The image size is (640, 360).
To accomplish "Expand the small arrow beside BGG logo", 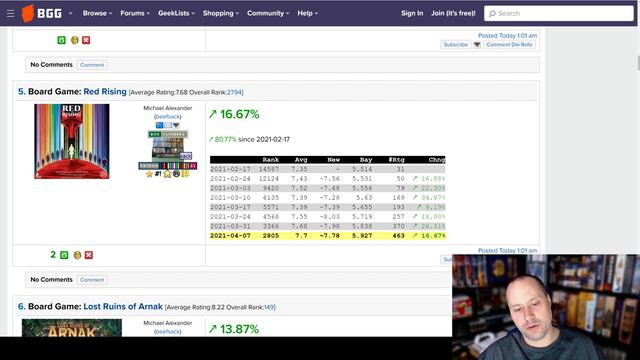I will pyautogui.click(x=71, y=13).
